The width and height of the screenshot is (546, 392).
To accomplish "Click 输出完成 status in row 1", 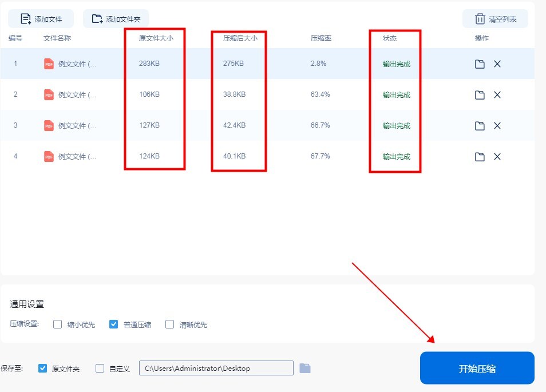I will click(x=397, y=64).
